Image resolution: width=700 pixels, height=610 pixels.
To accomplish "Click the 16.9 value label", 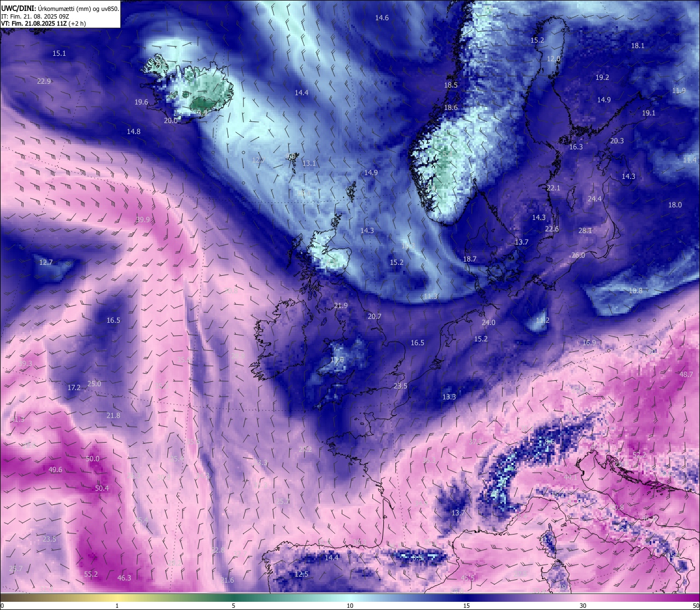I will (x=589, y=343).
